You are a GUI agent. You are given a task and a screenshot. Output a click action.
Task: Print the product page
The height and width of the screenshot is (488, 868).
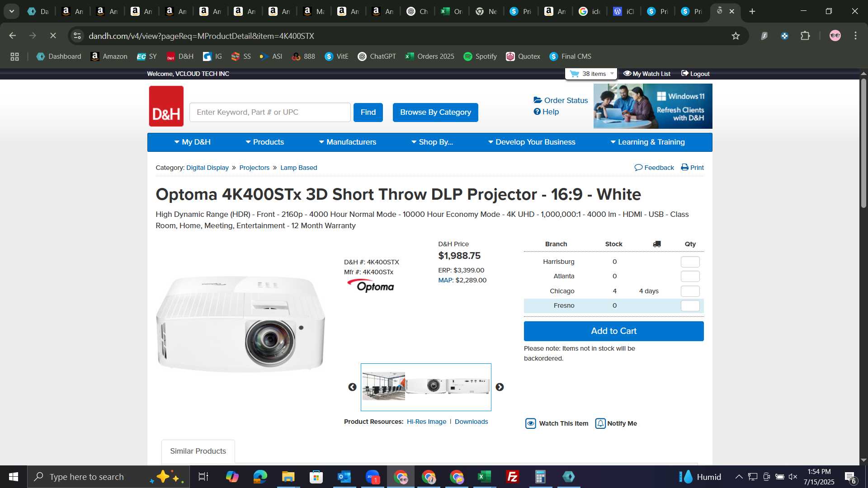[693, 168]
